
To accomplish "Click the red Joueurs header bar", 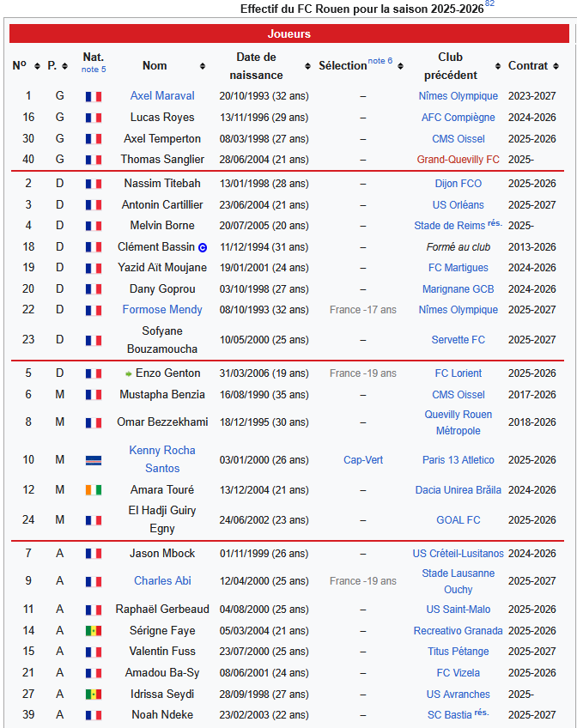I will [x=288, y=34].
